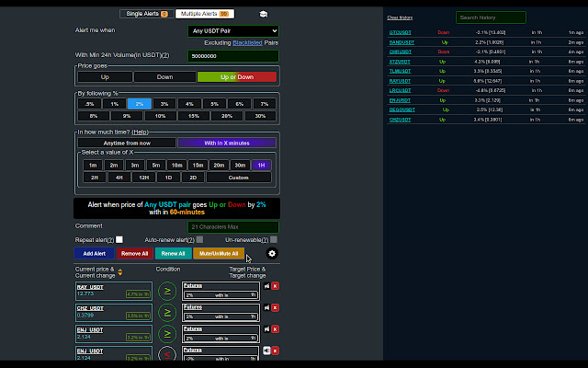Delete the ENJ_USDT 2% up alert

275,329
